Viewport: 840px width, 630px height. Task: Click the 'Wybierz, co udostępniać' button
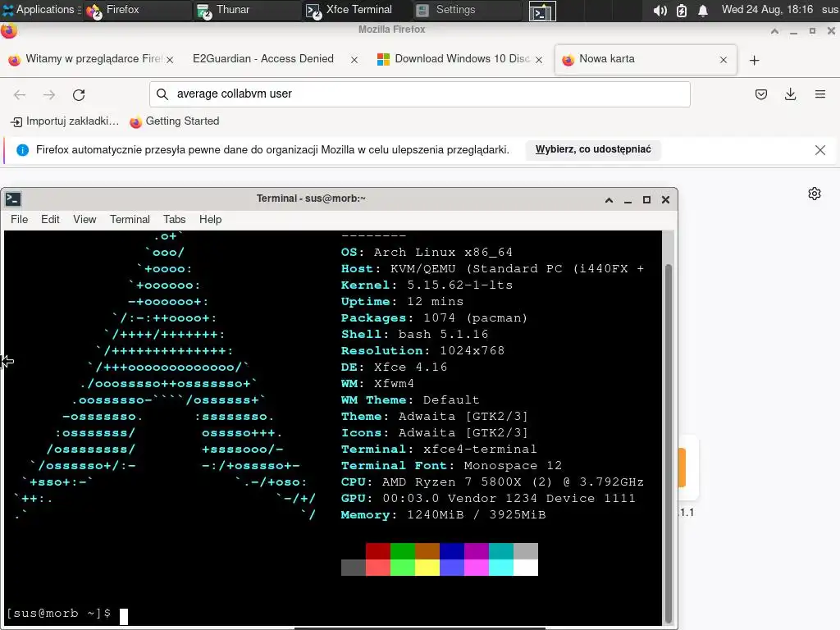(x=593, y=149)
